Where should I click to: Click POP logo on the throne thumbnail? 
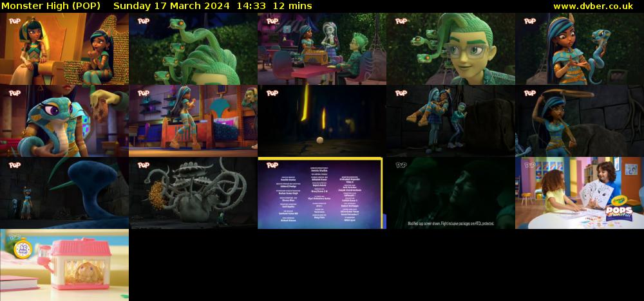pyautogui.click(x=15, y=21)
